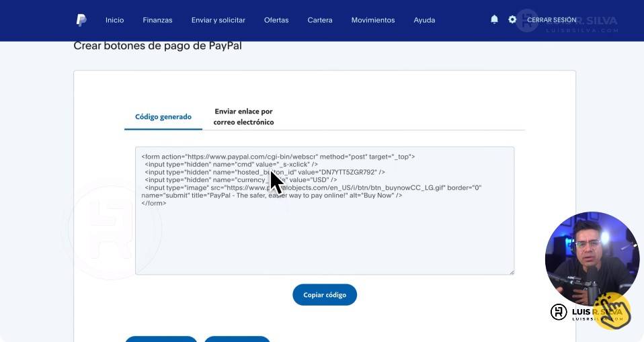The width and height of the screenshot is (644, 342).
Task: Click the closing </form> tag text
Action: tap(154, 203)
